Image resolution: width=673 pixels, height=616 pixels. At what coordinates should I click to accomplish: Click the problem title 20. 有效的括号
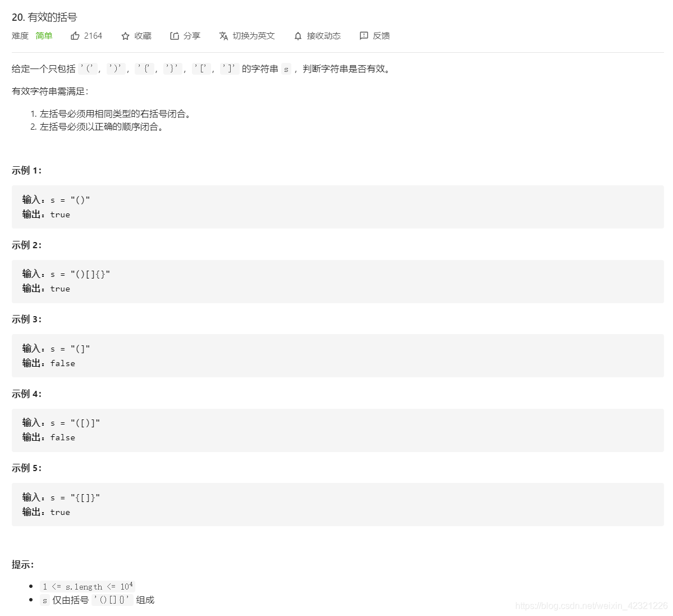point(46,17)
